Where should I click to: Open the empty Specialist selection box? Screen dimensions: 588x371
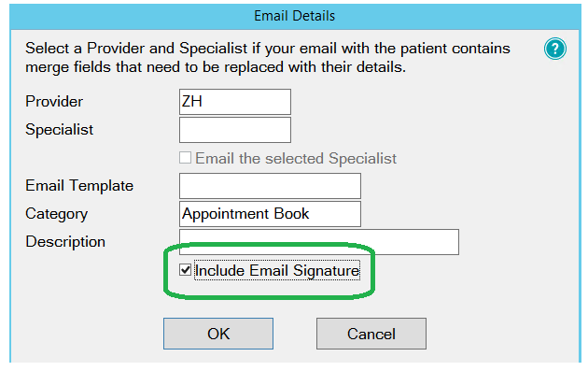235,130
